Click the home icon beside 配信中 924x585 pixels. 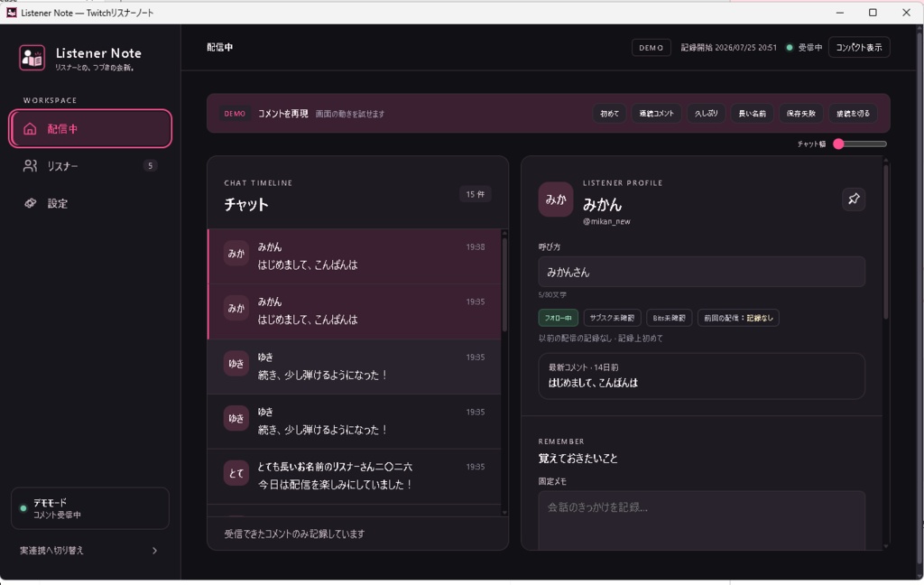coord(30,128)
